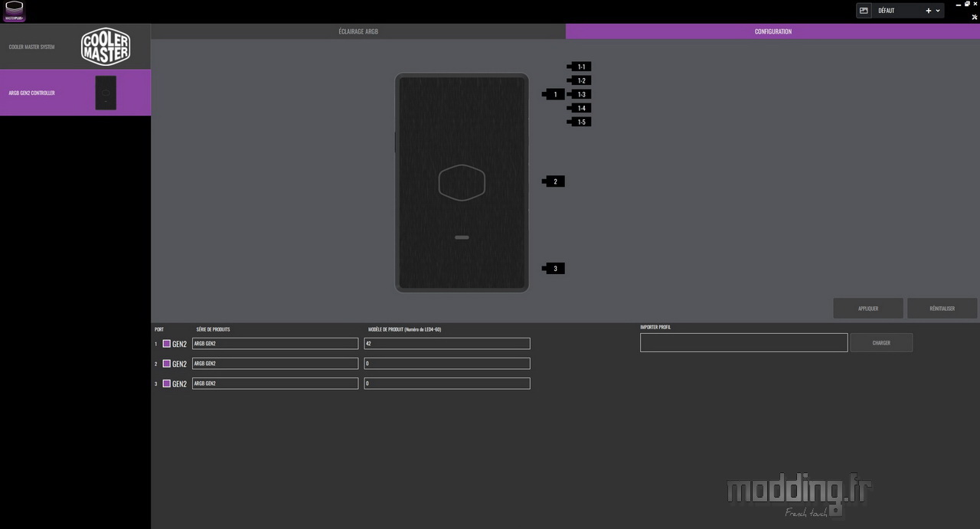The image size is (980, 529).
Task: Click port 1 LED number field showing 42
Action: coord(447,344)
